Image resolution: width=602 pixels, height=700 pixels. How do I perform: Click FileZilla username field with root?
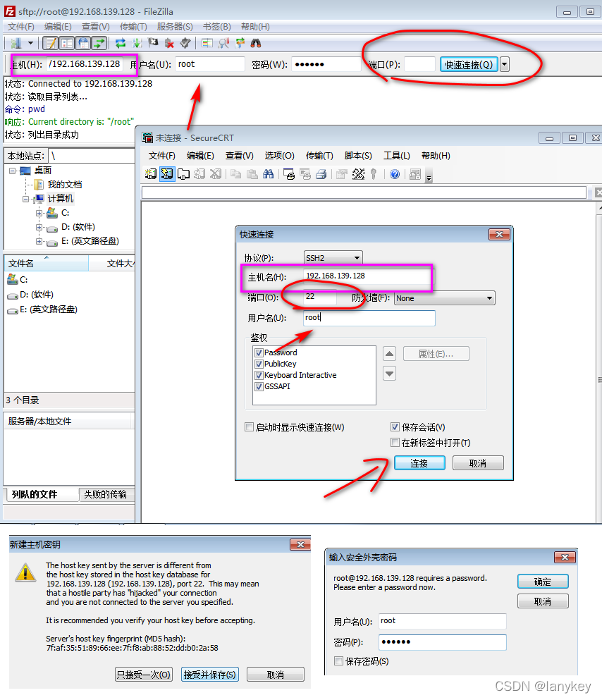(210, 64)
